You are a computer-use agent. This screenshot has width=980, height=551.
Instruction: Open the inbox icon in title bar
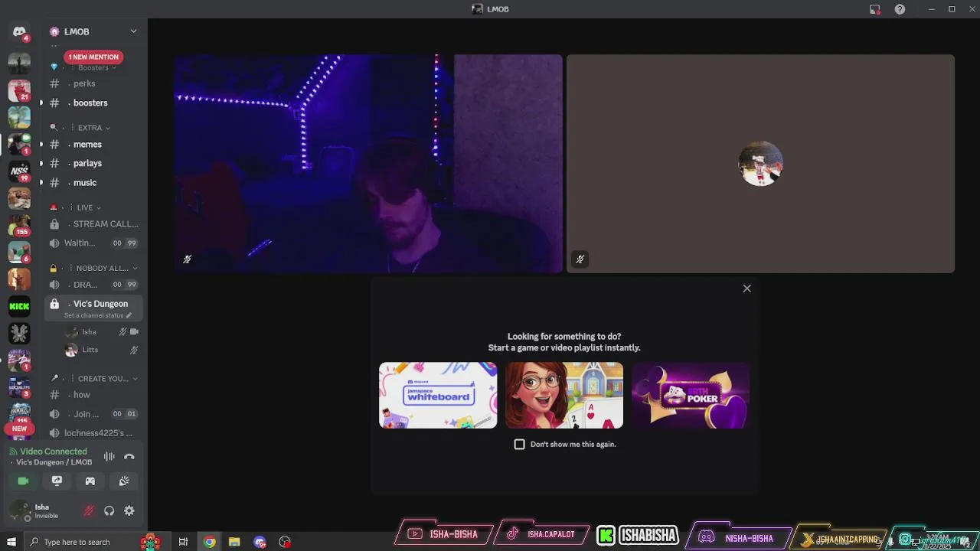(x=874, y=9)
